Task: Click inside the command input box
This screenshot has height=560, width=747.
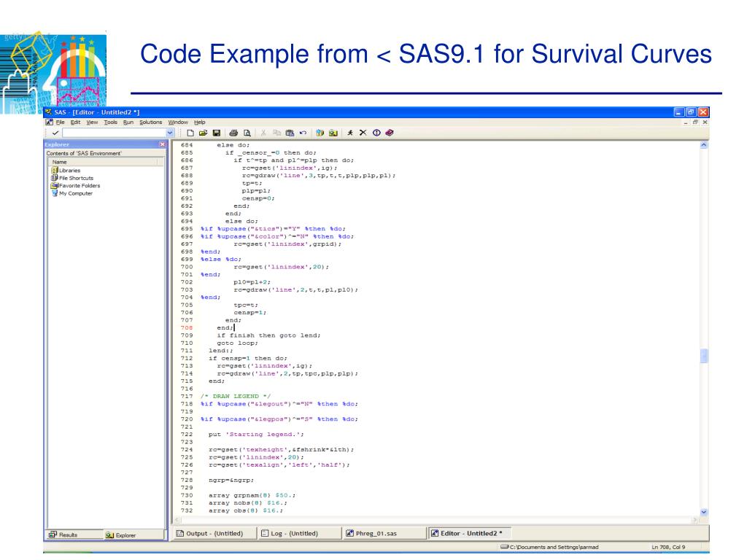Action: pyautogui.click(x=115, y=133)
